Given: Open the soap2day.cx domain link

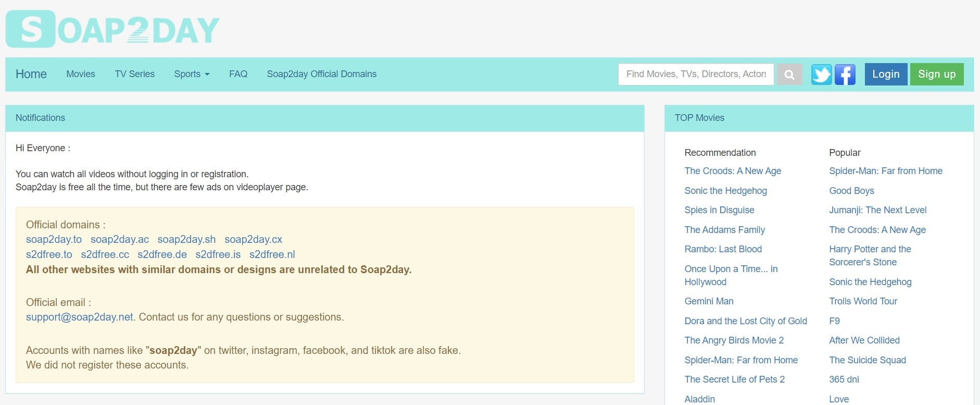Looking at the screenshot, I should pyautogui.click(x=253, y=239).
